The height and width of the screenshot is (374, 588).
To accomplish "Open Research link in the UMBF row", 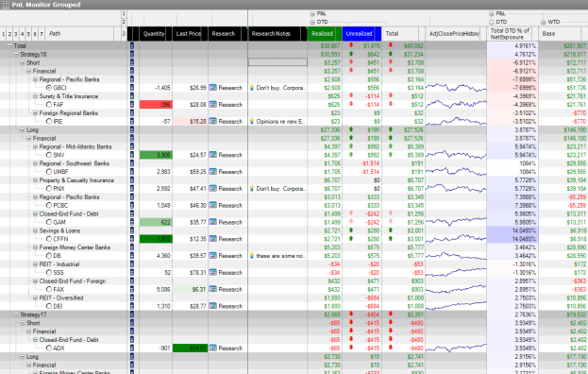I will [x=230, y=172].
